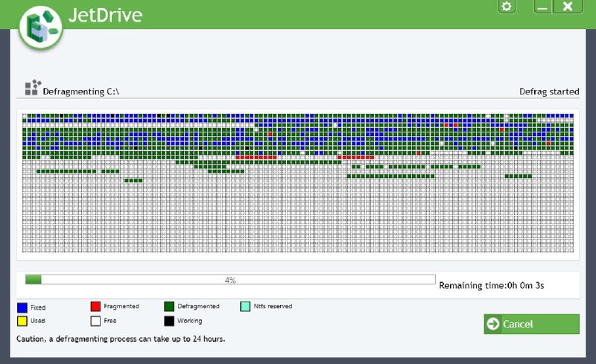Click the 4% defrag progress bar
This screenshot has height=364, width=596.
pos(230,280)
